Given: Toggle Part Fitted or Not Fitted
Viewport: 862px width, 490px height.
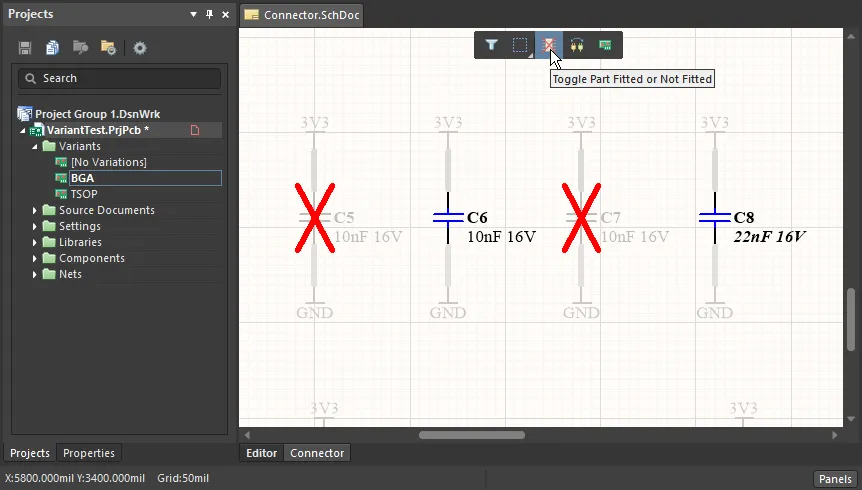Looking at the screenshot, I should 549,45.
